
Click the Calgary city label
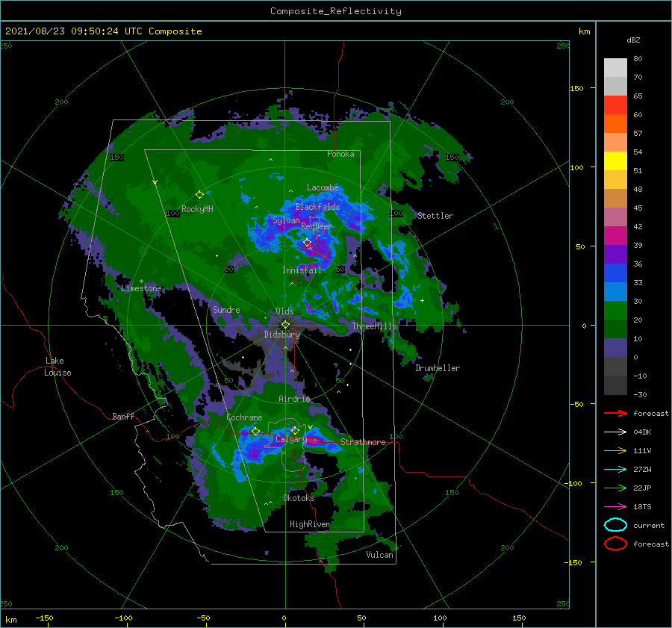[291, 439]
